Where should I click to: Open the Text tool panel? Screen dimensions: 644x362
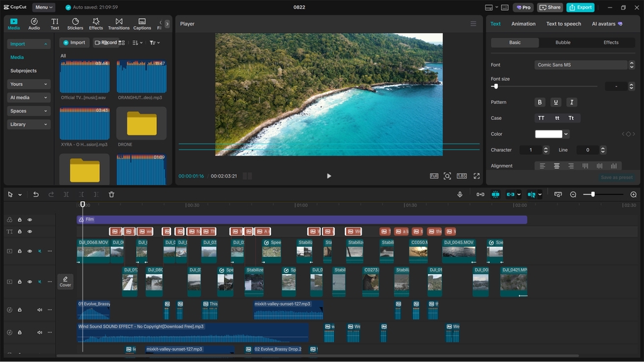click(54, 24)
